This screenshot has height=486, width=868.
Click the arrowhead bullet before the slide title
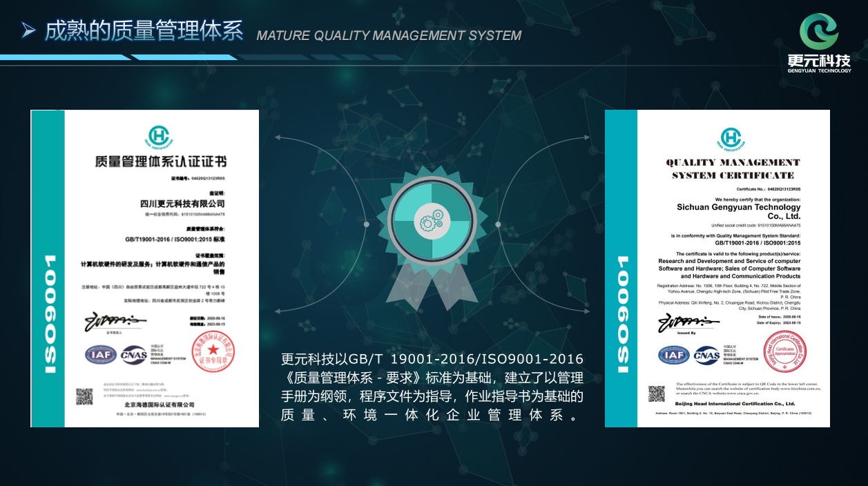tap(28, 30)
